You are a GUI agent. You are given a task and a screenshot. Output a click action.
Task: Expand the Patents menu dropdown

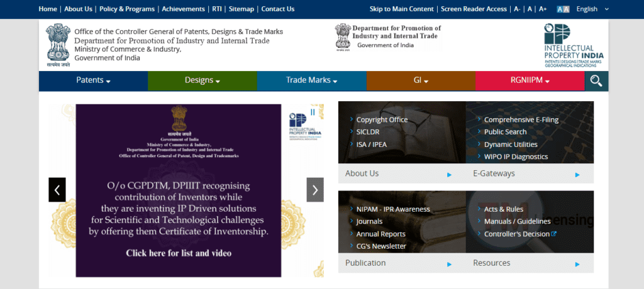coord(93,80)
